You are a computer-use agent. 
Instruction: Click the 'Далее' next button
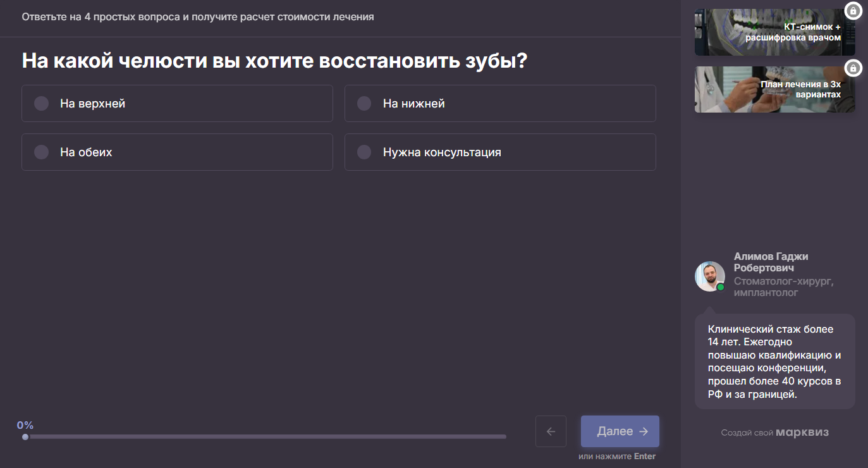click(620, 431)
